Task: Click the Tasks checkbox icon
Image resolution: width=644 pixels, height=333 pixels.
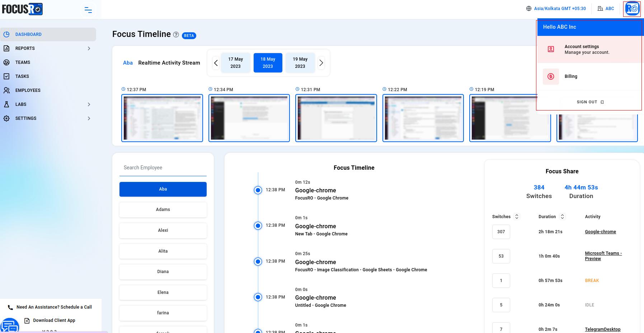Action: click(6, 76)
